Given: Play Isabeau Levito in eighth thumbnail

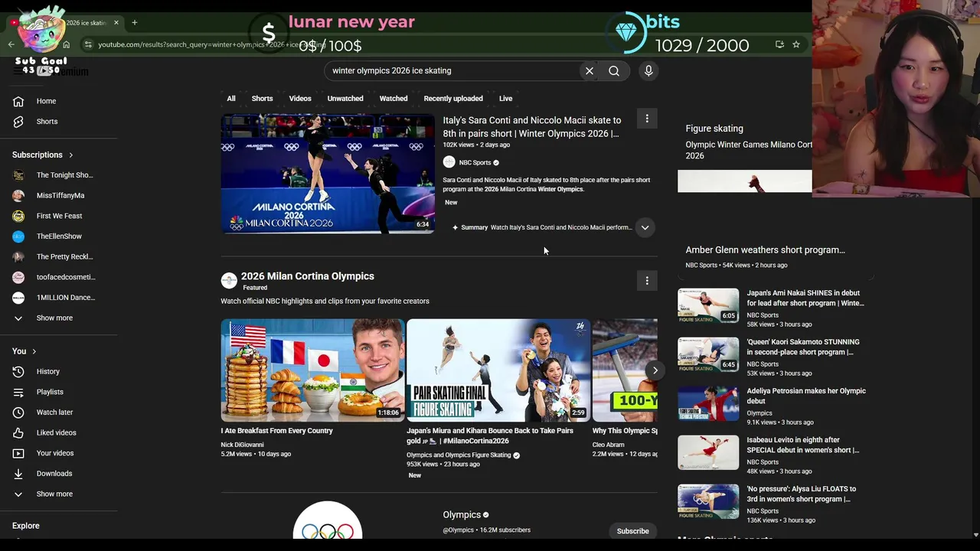Looking at the screenshot, I should tap(708, 452).
